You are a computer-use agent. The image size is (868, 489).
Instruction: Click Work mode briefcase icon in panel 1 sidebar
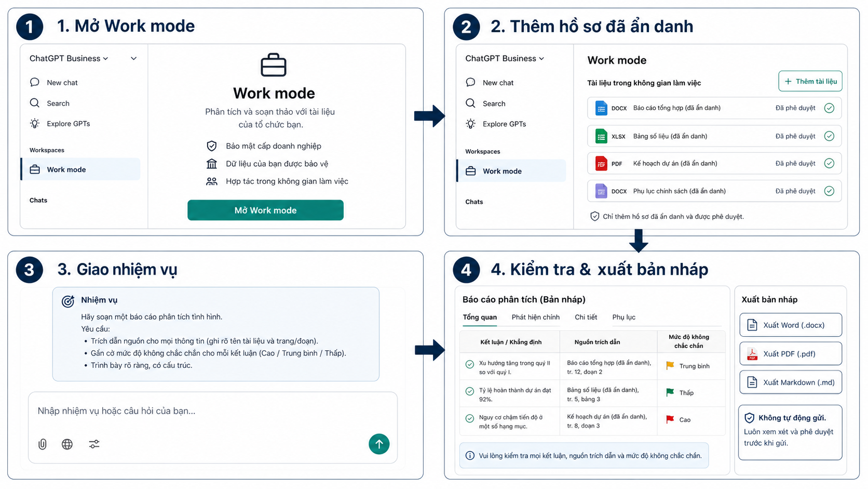pyautogui.click(x=35, y=169)
